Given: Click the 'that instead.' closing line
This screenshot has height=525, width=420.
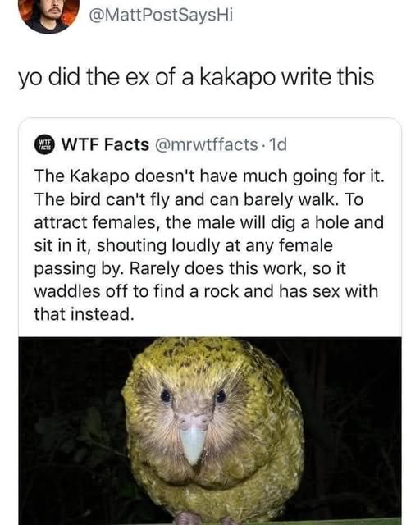Looking at the screenshot, I should pos(84,314).
